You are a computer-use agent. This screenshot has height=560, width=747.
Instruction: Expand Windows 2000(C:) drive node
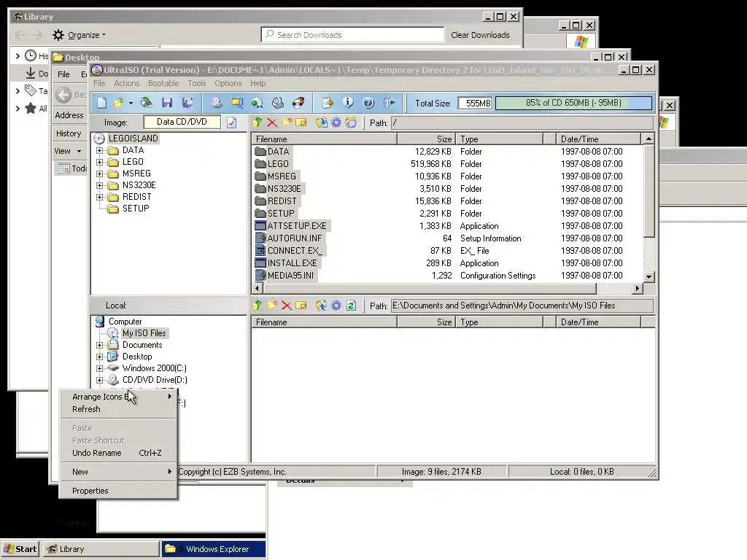(x=99, y=368)
